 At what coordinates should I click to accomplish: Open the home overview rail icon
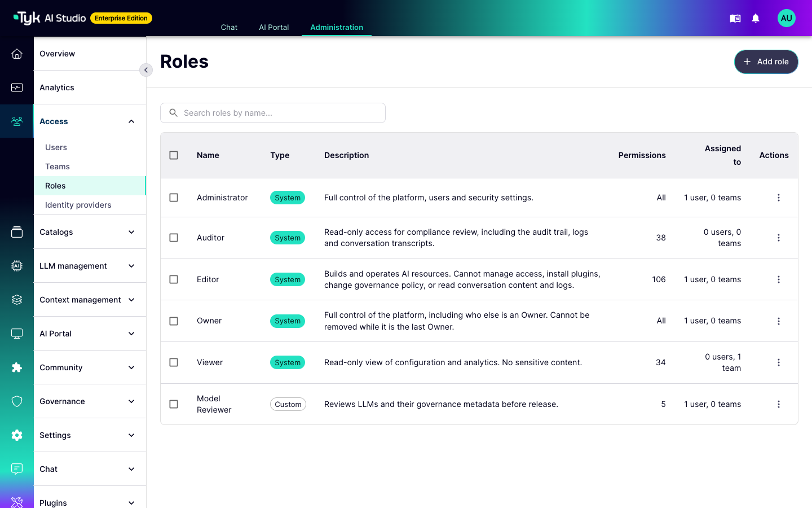click(17, 54)
